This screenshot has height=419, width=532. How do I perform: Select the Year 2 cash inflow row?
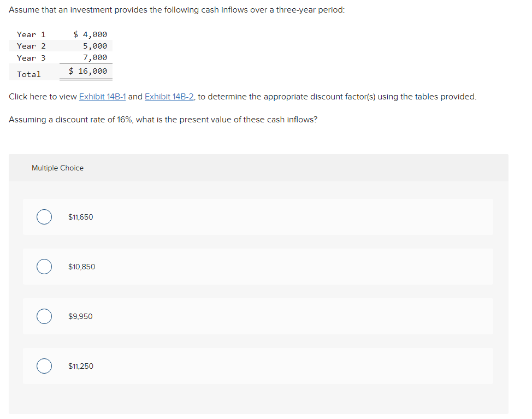click(60, 46)
